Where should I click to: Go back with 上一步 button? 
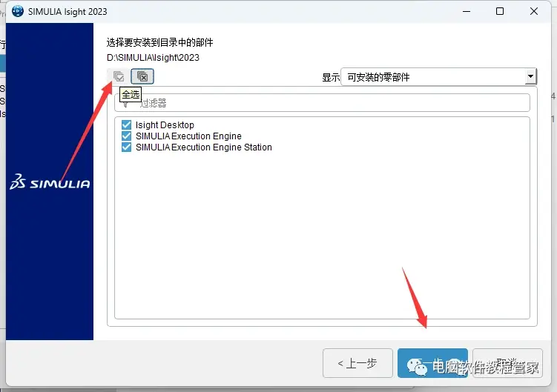click(357, 363)
